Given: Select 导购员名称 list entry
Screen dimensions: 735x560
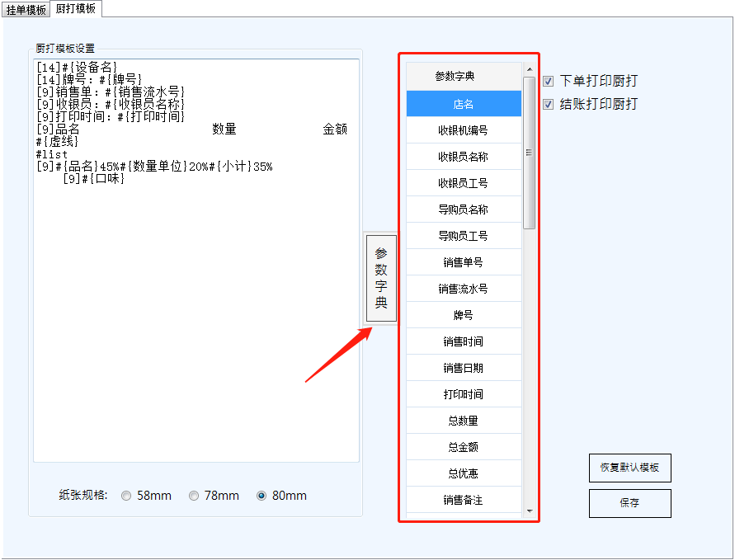Looking at the screenshot, I should pyautogui.click(x=464, y=209).
